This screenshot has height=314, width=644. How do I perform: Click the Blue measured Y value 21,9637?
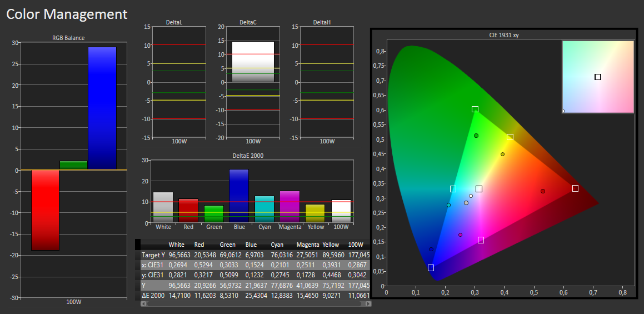pyautogui.click(x=256, y=285)
